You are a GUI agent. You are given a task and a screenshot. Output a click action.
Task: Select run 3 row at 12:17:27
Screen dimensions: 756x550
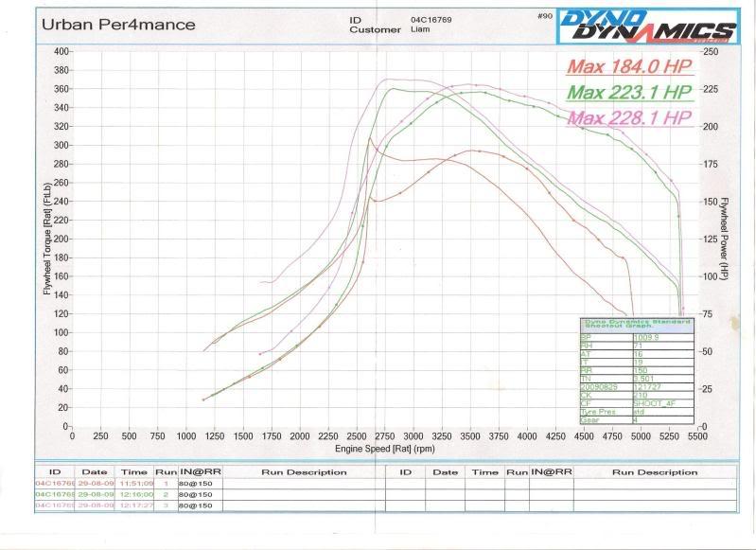132,506
